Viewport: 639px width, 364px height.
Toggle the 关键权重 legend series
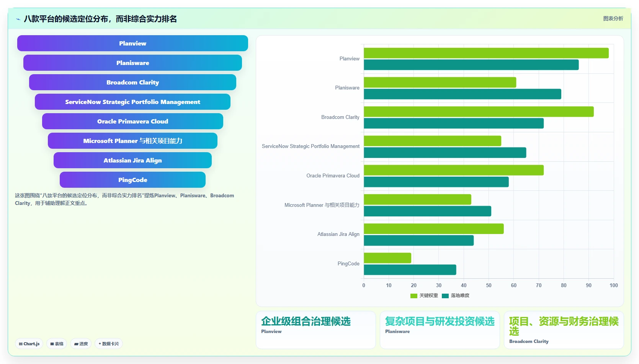click(424, 296)
